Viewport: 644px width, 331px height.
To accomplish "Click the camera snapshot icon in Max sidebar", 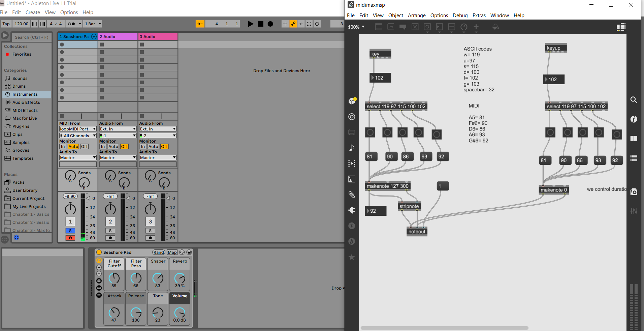I will pos(634,192).
